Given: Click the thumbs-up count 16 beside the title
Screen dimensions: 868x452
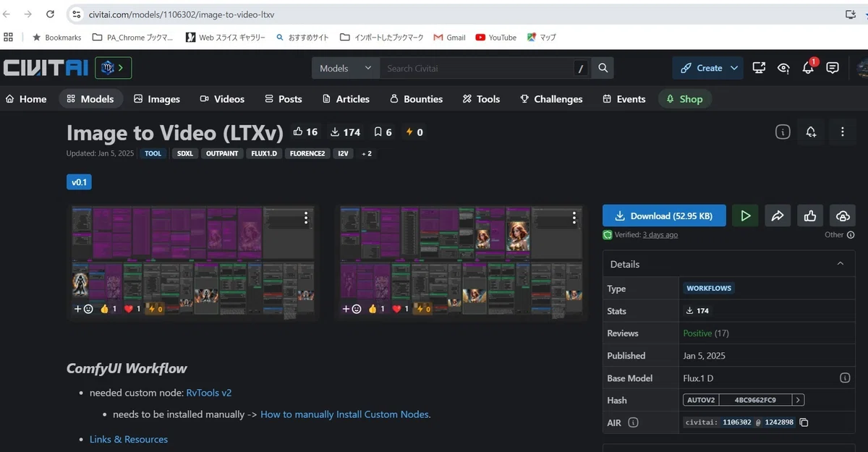Looking at the screenshot, I should coord(305,132).
